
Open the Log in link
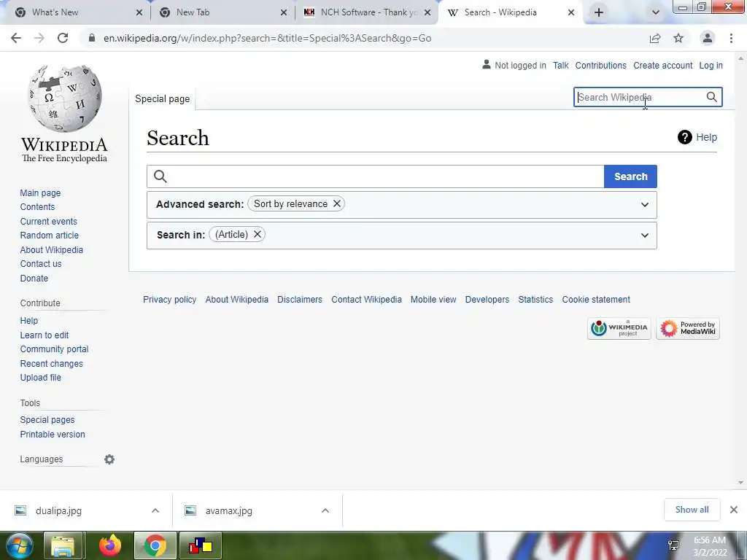click(711, 66)
